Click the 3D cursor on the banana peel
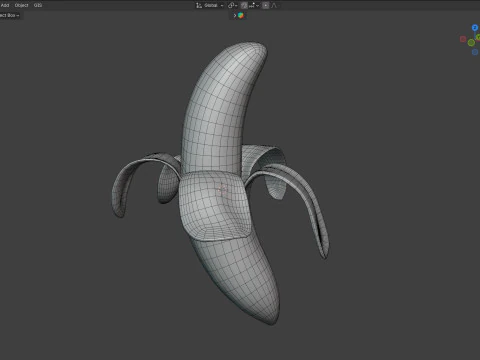The image size is (480, 360). point(223,190)
